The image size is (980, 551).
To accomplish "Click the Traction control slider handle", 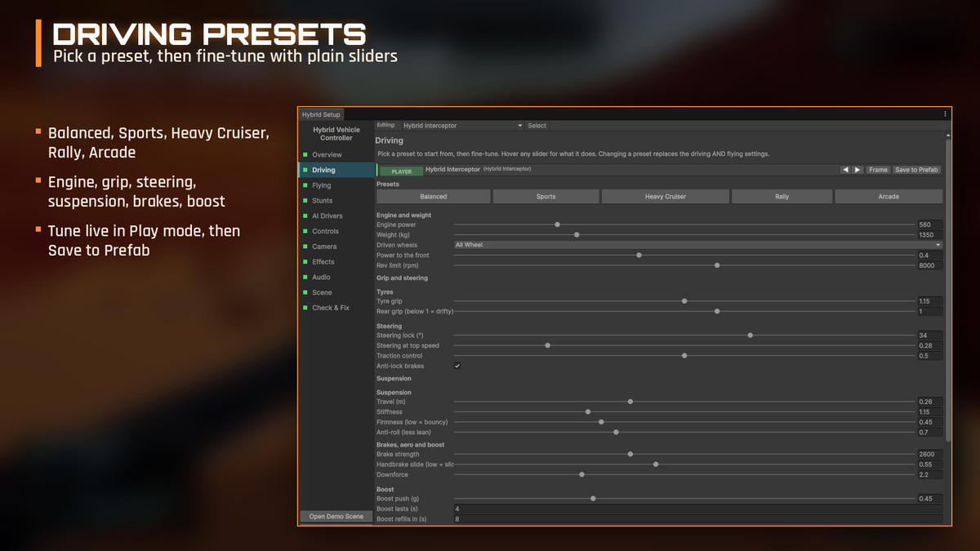I will [684, 356].
